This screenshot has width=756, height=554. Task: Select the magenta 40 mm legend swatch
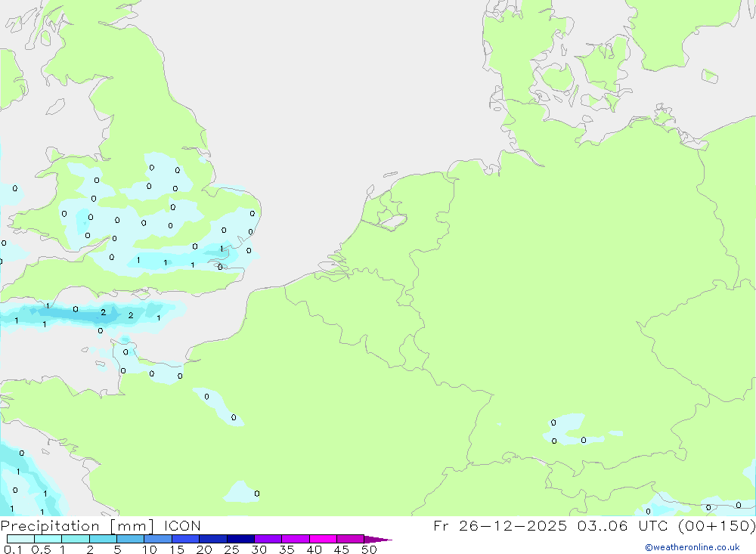[x=323, y=539]
